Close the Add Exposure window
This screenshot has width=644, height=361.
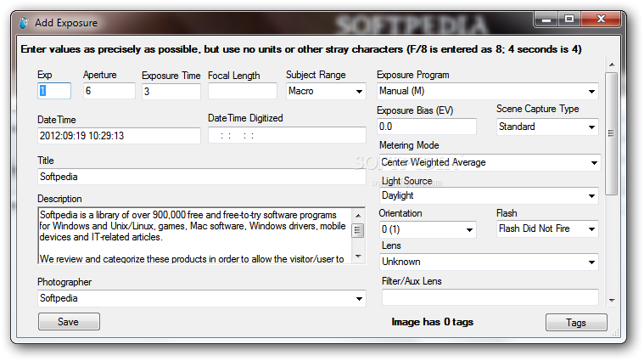click(x=601, y=19)
